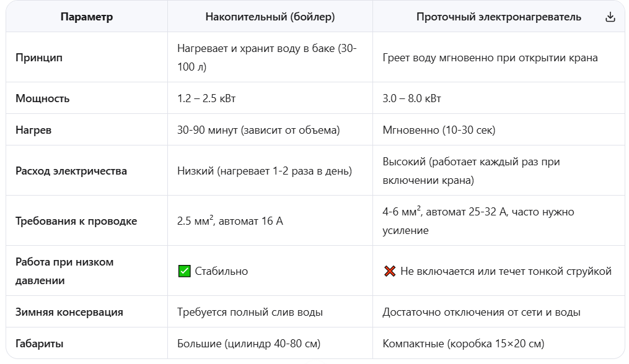
Task: Click the Принцип row label
Action: pyautogui.click(x=39, y=58)
